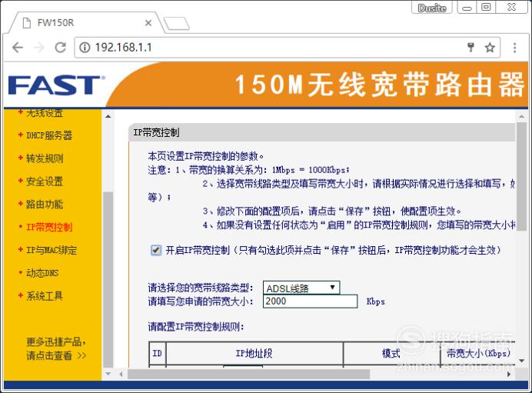Click main content scrollbar up arrow

pyautogui.click(x=521, y=116)
